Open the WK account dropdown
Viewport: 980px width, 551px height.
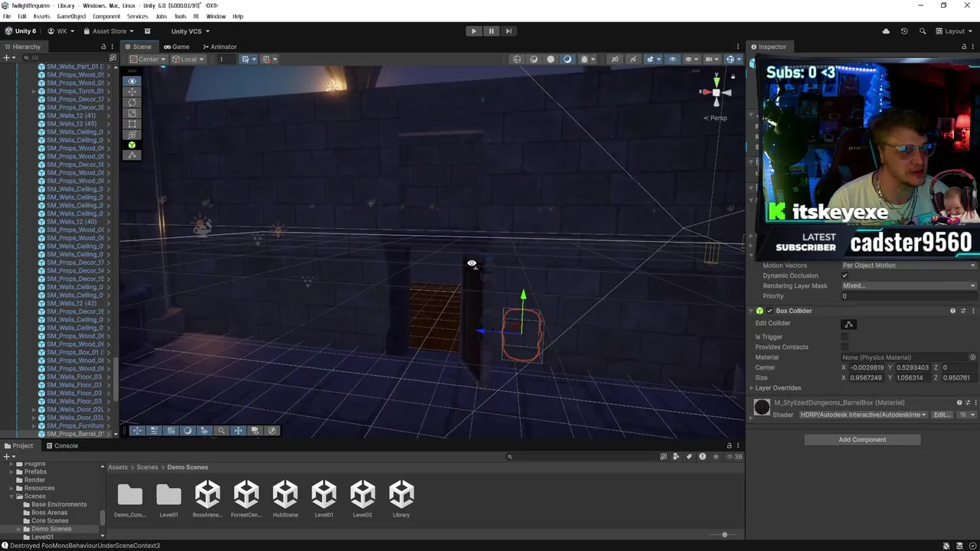pyautogui.click(x=61, y=31)
